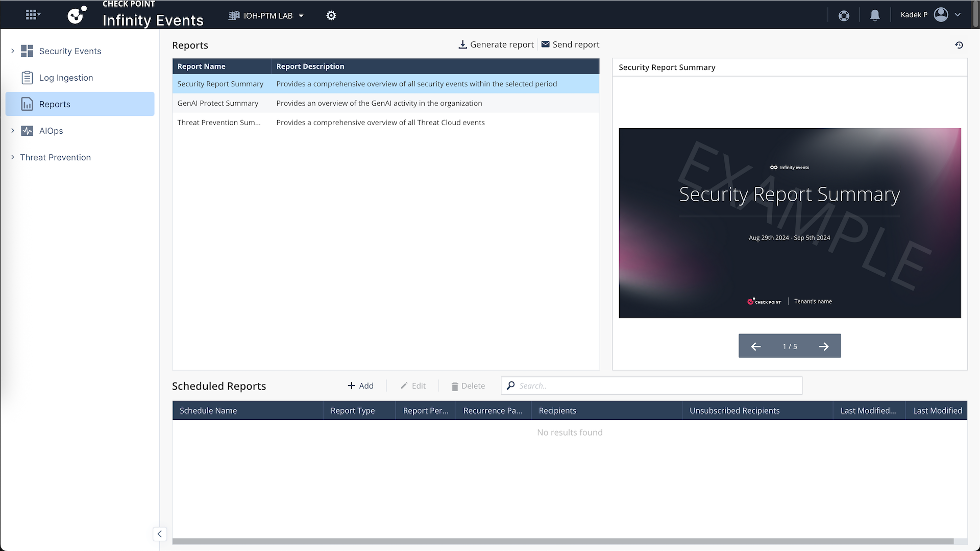Open Log Ingestion in the sidebar
Image resolution: width=980 pixels, height=551 pixels.
click(66, 78)
